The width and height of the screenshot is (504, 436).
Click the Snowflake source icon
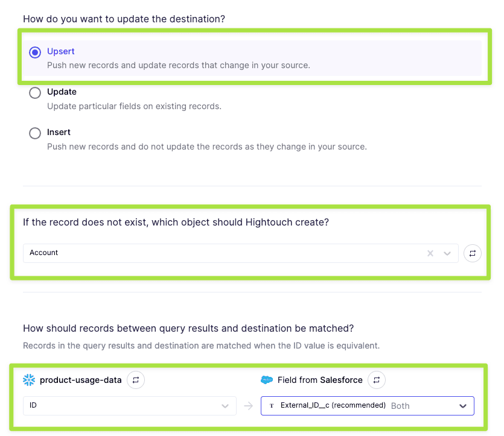pyautogui.click(x=29, y=380)
